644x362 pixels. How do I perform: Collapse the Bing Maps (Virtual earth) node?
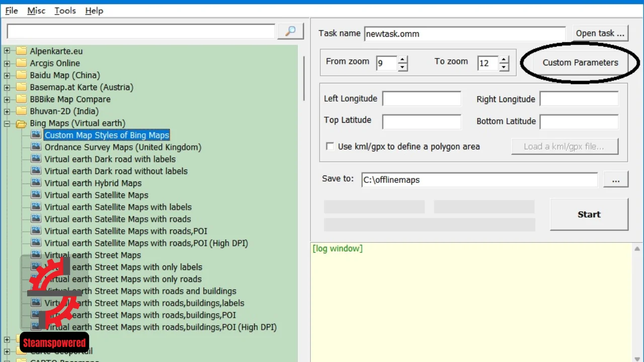coord(7,123)
